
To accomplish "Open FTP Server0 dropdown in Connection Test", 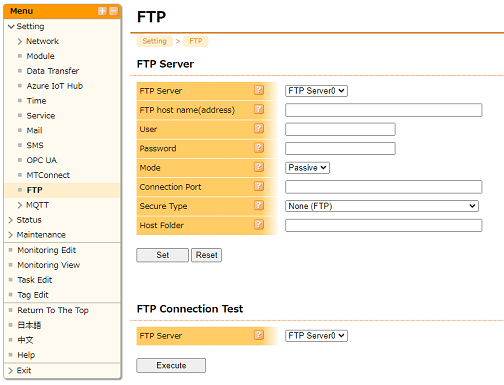I will (316, 336).
